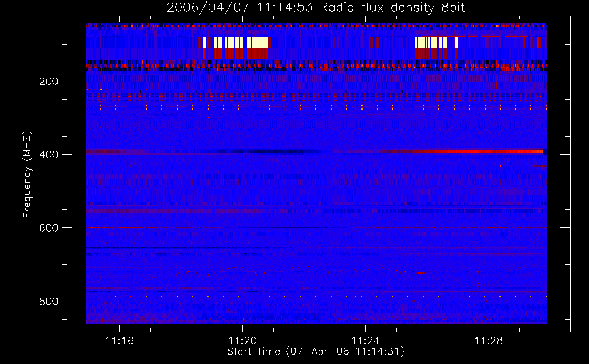
Task: Select the 400 frequency tick label
Action: click(x=49, y=155)
